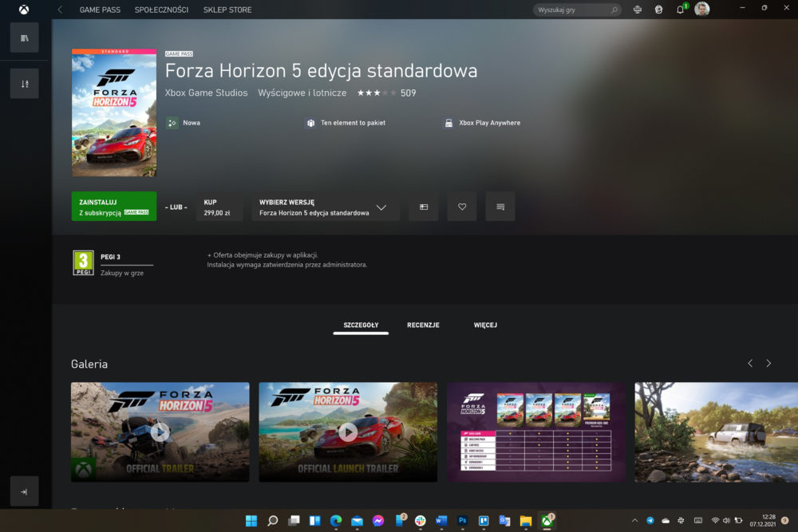The height and width of the screenshot is (532, 798).
Task: Click the Forza Horizon 5 cover art
Action: [x=114, y=112]
